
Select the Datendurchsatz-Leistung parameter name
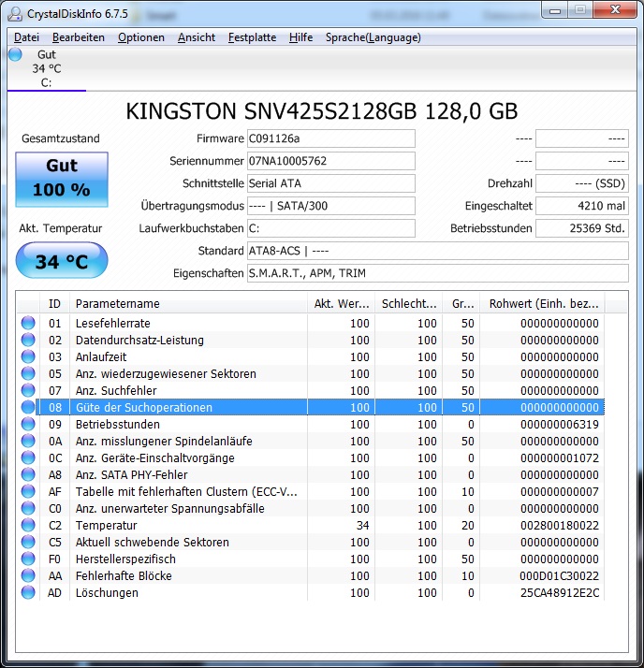point(139,341)
